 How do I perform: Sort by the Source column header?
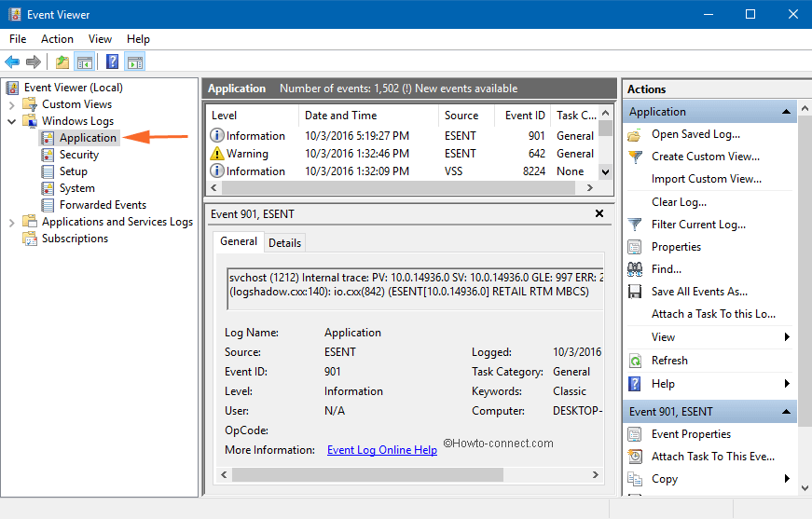click(x=466, y=116)
